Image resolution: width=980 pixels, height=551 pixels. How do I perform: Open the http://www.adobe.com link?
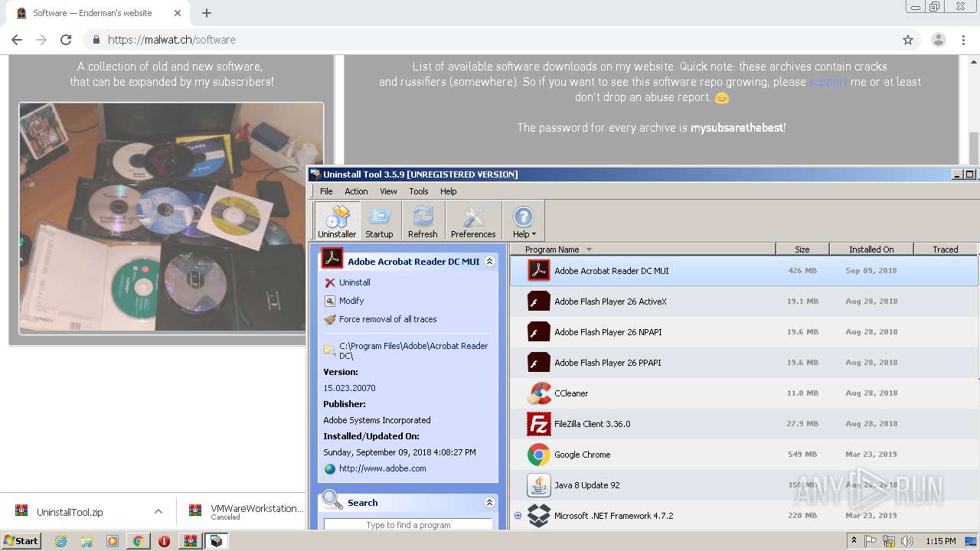[382, 468]
